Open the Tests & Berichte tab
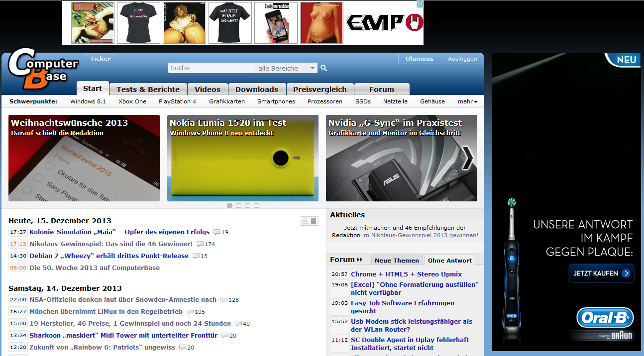644x356 pixels. point(148,89)
